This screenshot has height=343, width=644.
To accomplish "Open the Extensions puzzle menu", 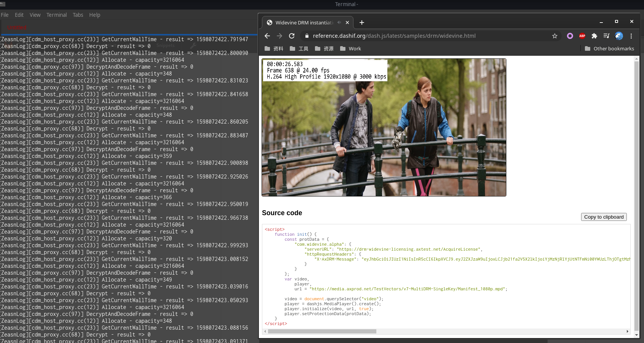I will [x=594, y=36].
